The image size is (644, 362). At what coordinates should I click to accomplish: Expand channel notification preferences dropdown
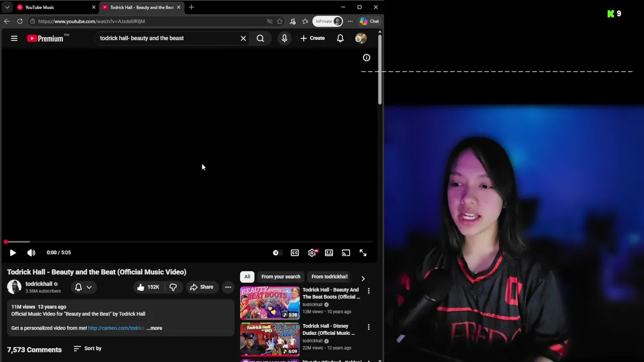point(84,287)
